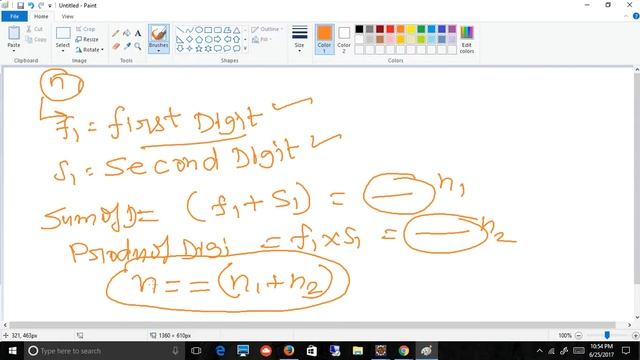Click the Copy button

pyautogui.click(x=36, y=40)
